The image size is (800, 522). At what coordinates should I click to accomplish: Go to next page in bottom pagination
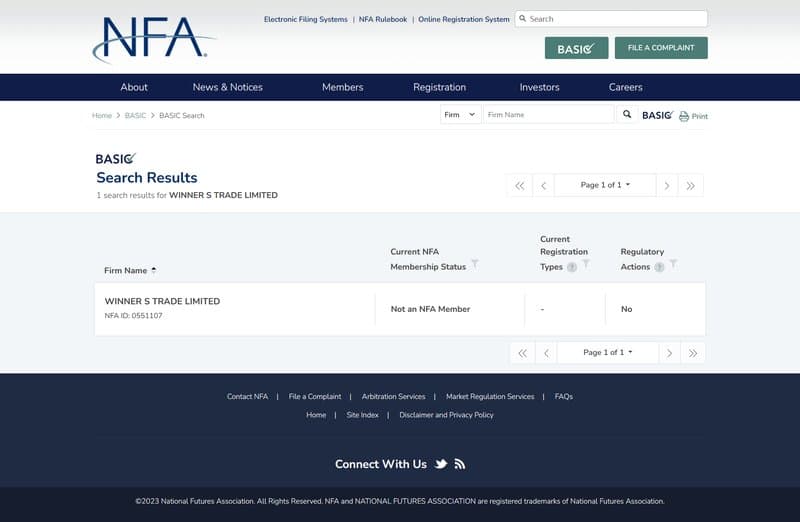[669, 353]
